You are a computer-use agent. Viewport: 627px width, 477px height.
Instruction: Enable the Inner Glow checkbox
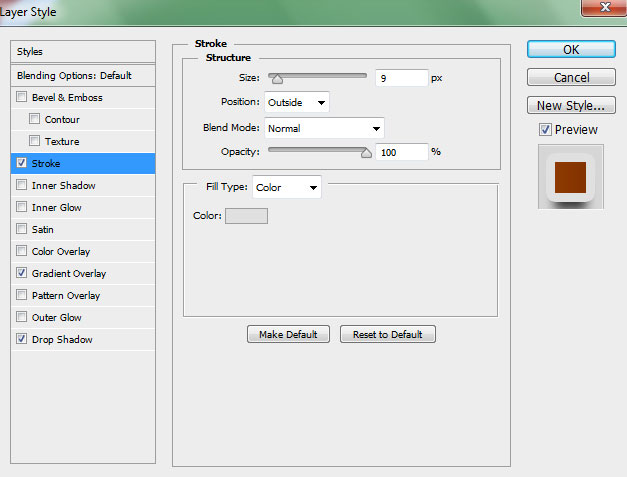click(x=21, y=207)
